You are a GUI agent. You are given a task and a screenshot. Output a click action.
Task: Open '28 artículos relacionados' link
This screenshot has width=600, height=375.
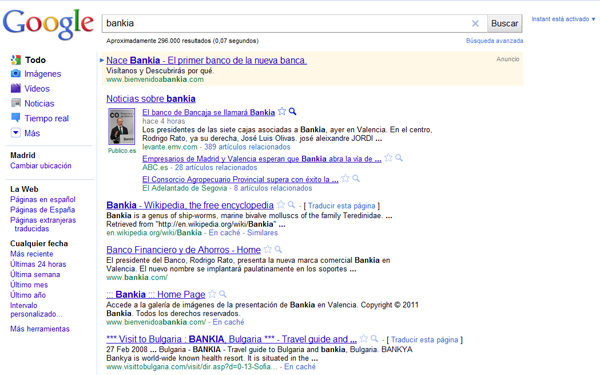[216, 168]
